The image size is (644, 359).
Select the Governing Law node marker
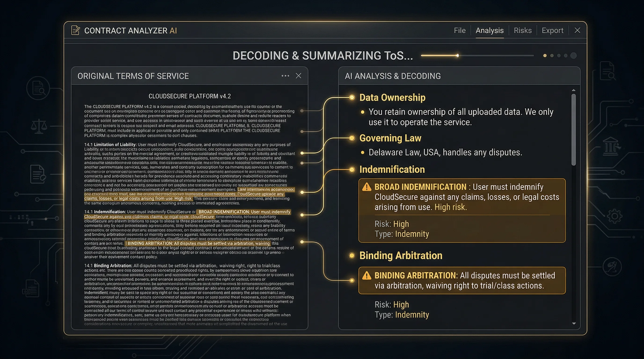(352, 138)
